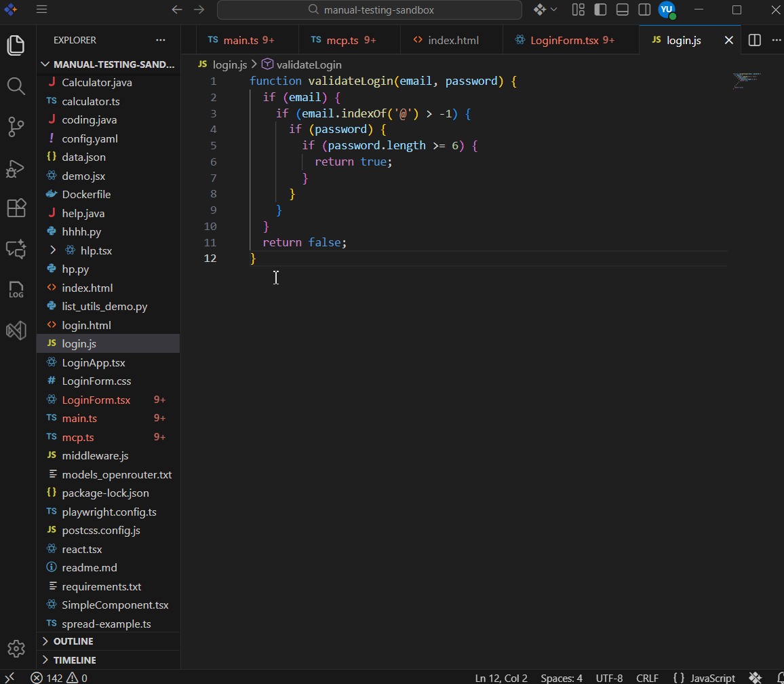
Task: Open the hamburger application menu
Action: click(41, 9)
